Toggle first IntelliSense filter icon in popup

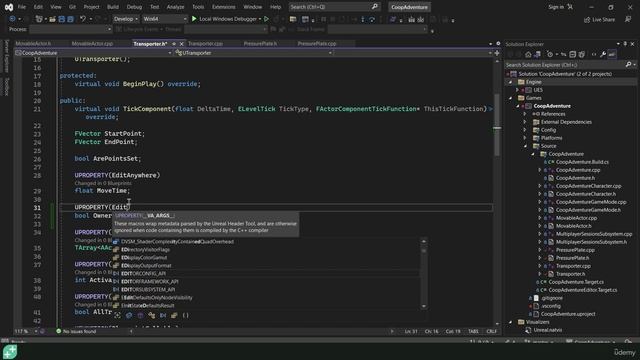pos(118,315)
